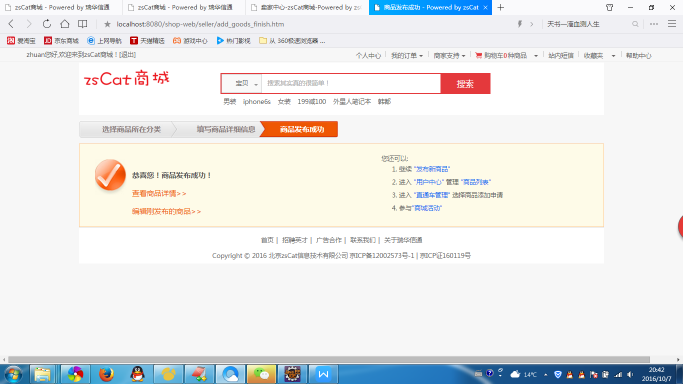Image resolution: width=683 pixels, height=384 pixels.
Task: Click the magnifier icon in browser search box
Action: click(x=635, y=24)
